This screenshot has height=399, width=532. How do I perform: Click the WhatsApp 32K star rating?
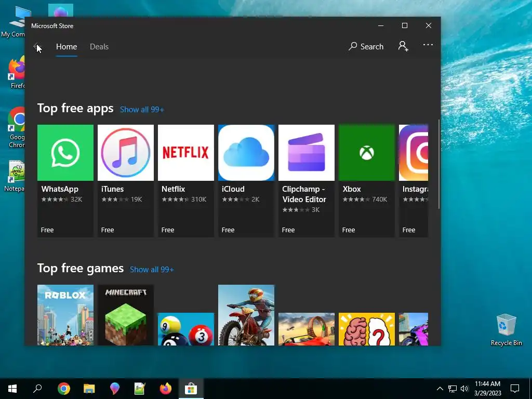[x=62, y=199]
